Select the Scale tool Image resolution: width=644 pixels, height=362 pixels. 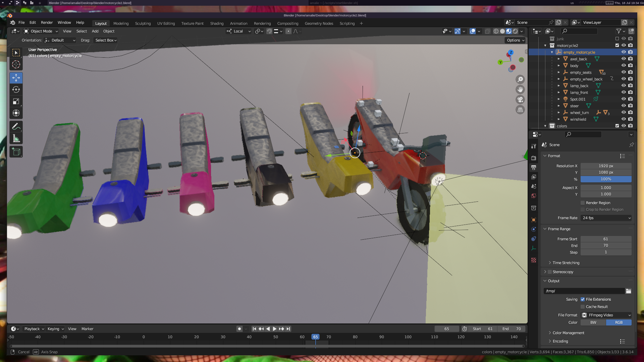pyautogui.click(x=16, y=101)
